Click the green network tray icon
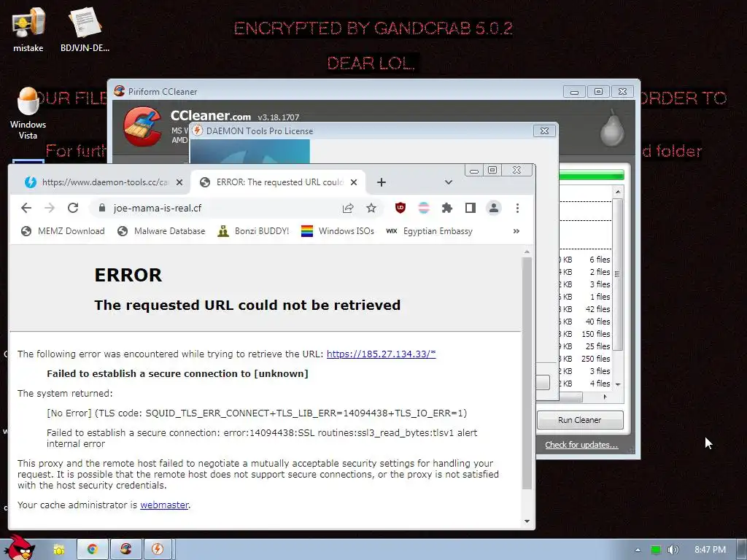747x560 pixels. pyautogui.click(x=656, y=550)
